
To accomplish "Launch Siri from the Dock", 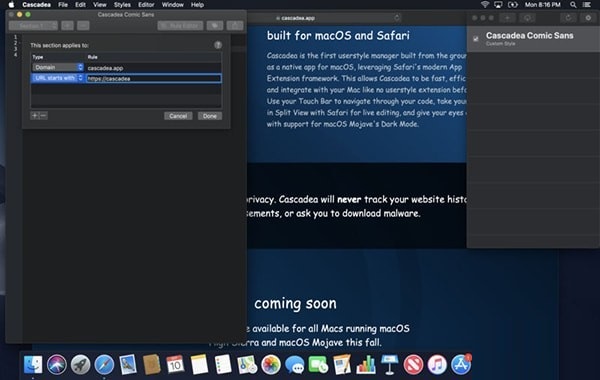I will click(57, 364).
